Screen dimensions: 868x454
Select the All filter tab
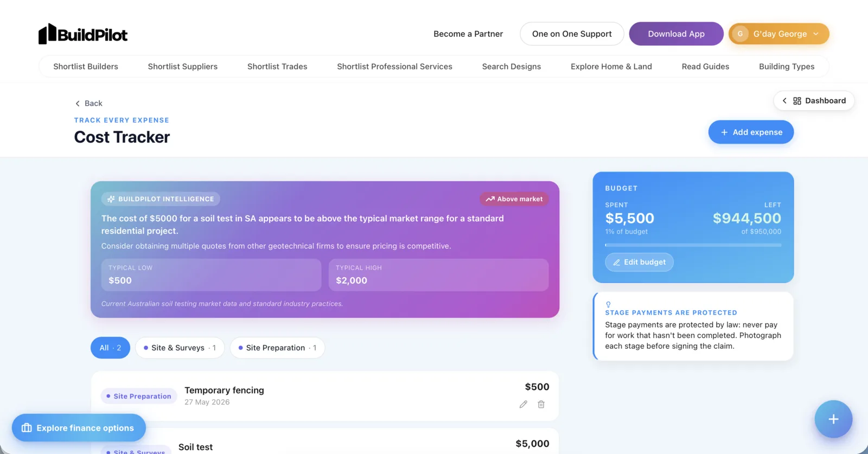110,348
